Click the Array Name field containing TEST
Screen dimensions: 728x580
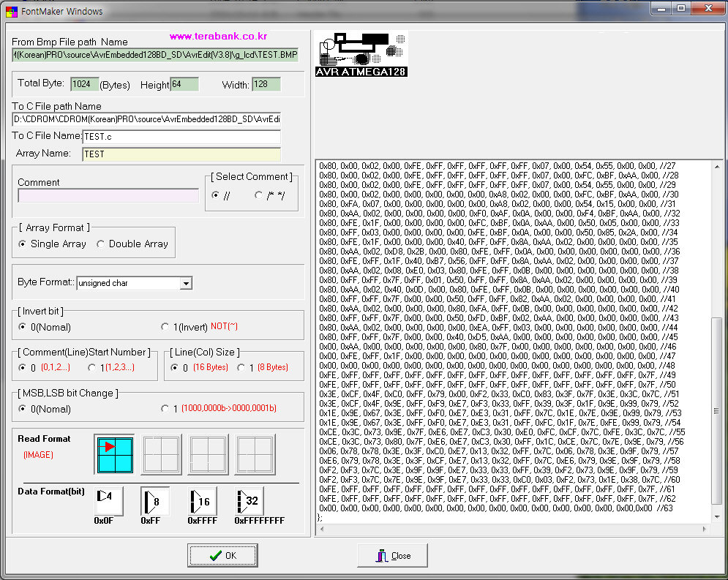[181, 154]
